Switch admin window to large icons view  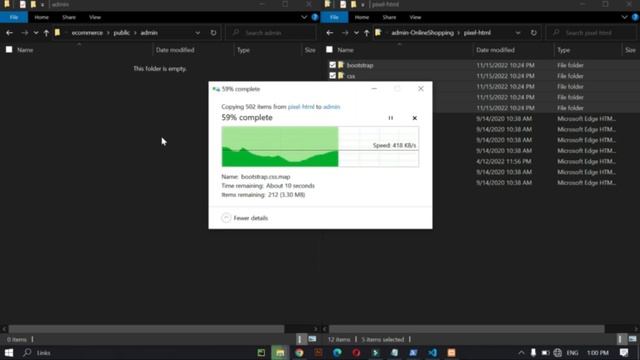point(312,339)
